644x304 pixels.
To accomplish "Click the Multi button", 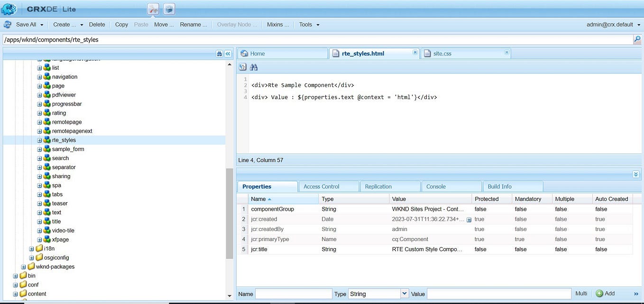I will (x=581, y=294).
